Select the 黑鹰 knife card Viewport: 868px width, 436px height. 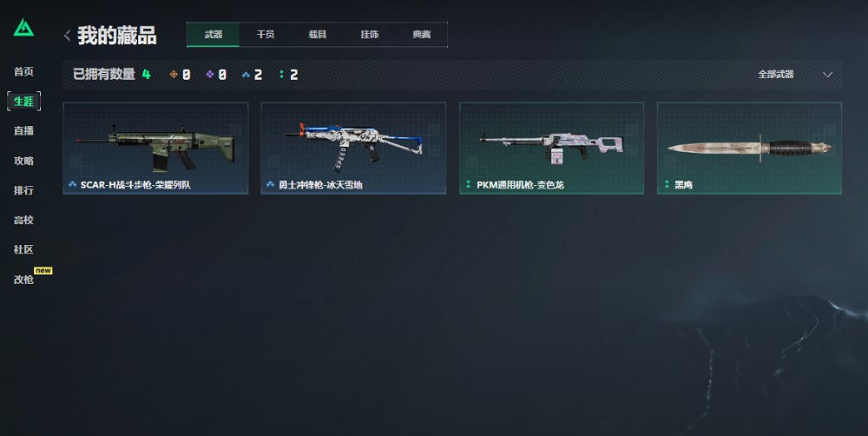pyautogui.click(x=750, y=148)
